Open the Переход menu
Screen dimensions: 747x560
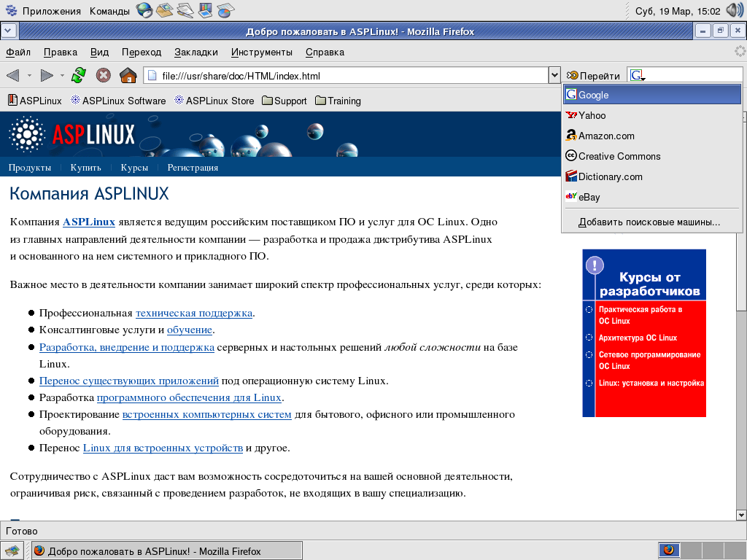(x=142, y=52)
